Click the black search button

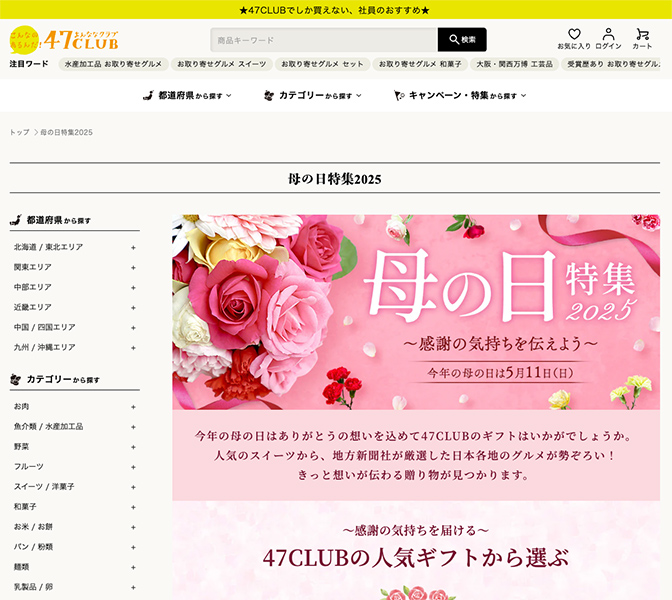[462, 40]
